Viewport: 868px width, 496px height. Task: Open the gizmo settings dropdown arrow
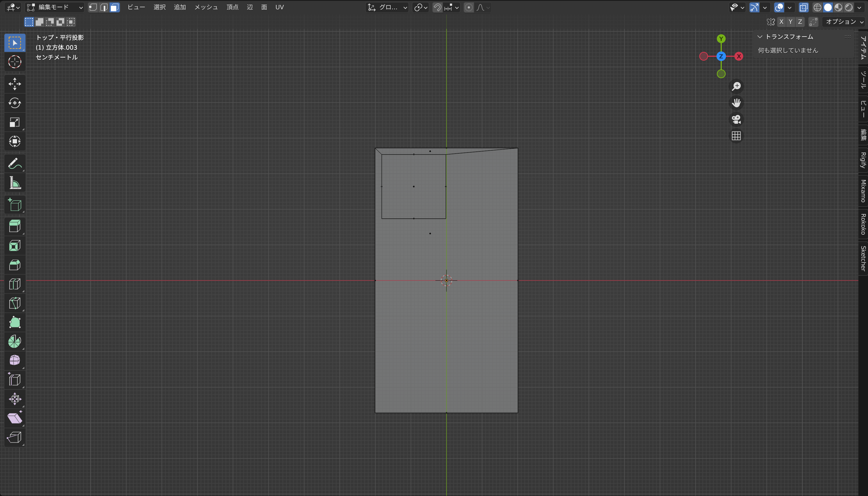pyautogui.click(x=765, y=7)
